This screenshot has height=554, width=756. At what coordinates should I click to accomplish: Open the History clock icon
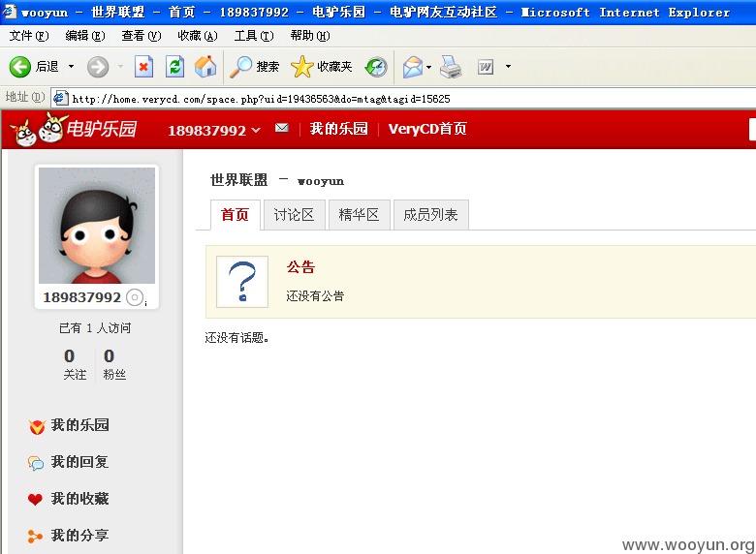[x=376, y=67]
